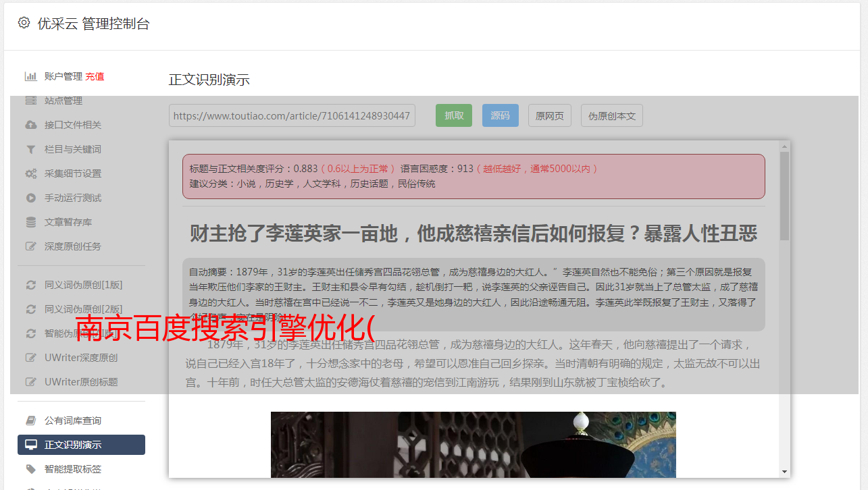Click the article title 财主抢了李莲英家一亩地
Image resolution: width=868 pixels, height=490 pixels.
[x=474, y=234]
